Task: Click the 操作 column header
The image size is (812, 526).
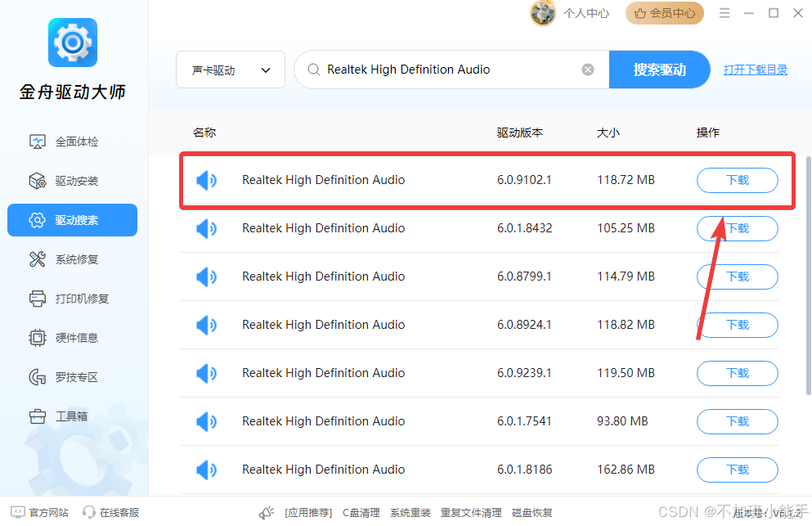Action: click(708, 133)
